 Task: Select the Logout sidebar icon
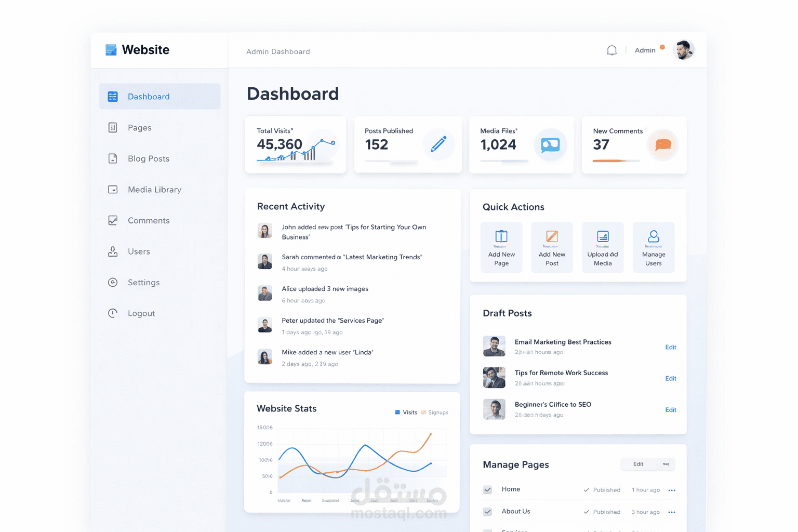coord(113,313)
